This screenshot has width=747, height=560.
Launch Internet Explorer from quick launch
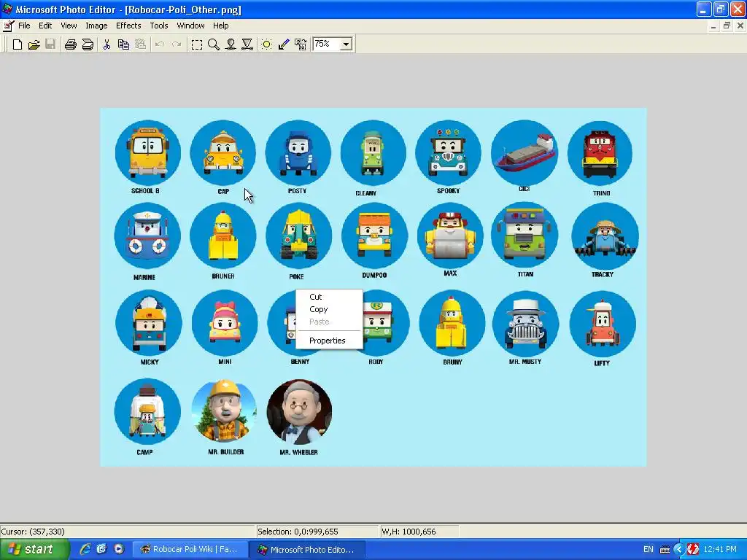click(85, 549)
